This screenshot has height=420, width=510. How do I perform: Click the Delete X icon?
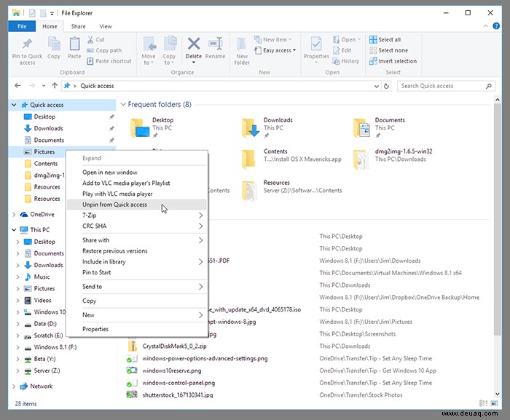(x=194, y=44)
